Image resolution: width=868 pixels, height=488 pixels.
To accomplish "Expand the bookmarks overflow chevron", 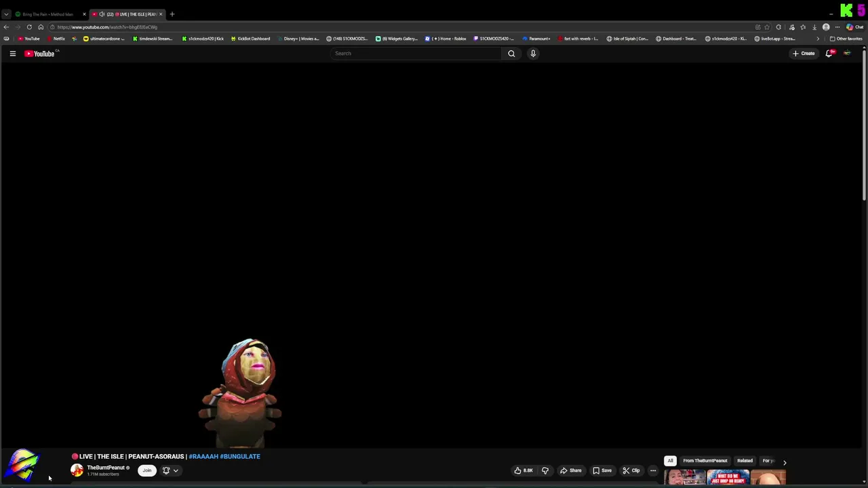I will click(x=818, y=39).
